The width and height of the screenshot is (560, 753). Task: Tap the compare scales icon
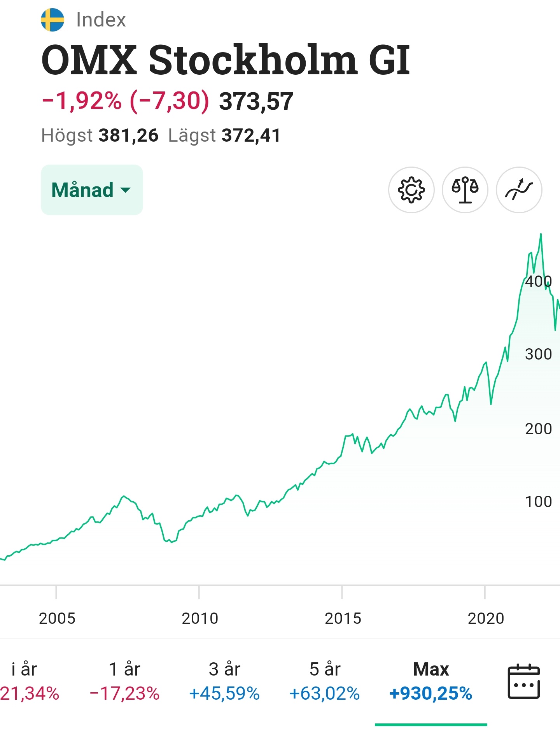(x=465, y=190)
